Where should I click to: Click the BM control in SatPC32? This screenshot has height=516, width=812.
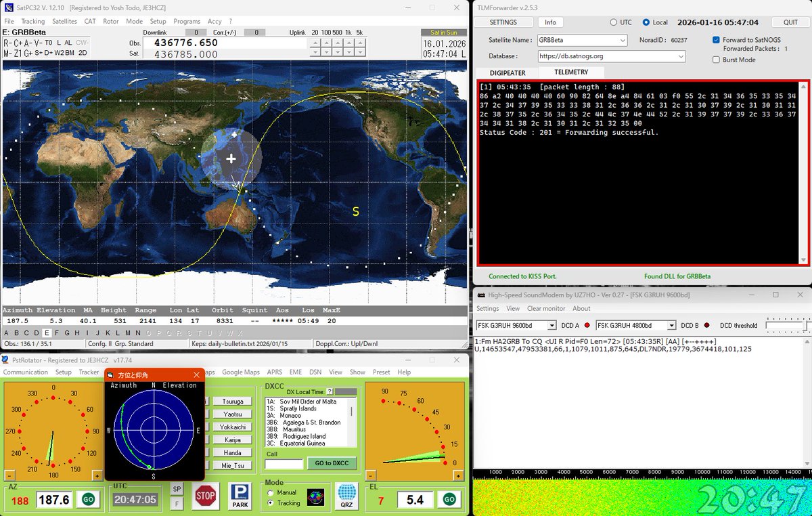pos(70,53)
